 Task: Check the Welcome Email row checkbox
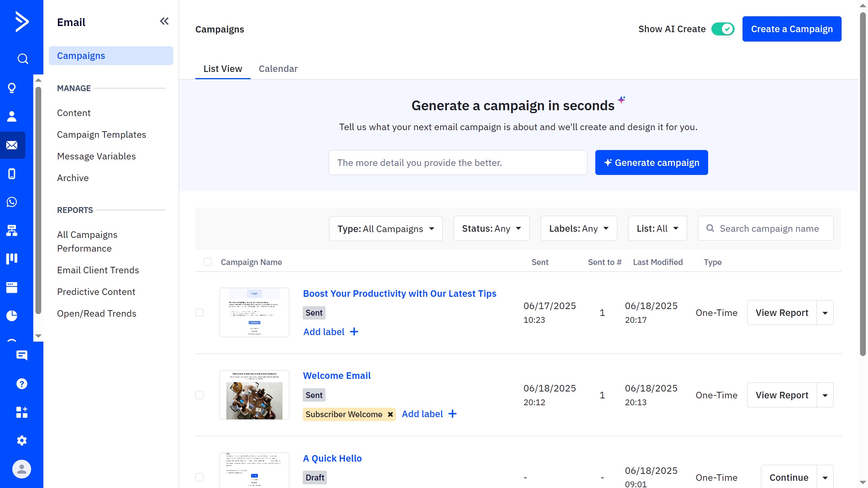(199, 395)
